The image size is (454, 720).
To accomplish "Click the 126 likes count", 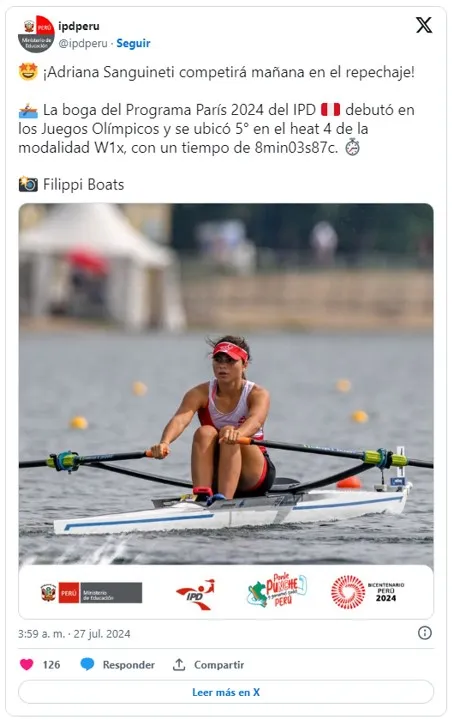I will [51, 665].
